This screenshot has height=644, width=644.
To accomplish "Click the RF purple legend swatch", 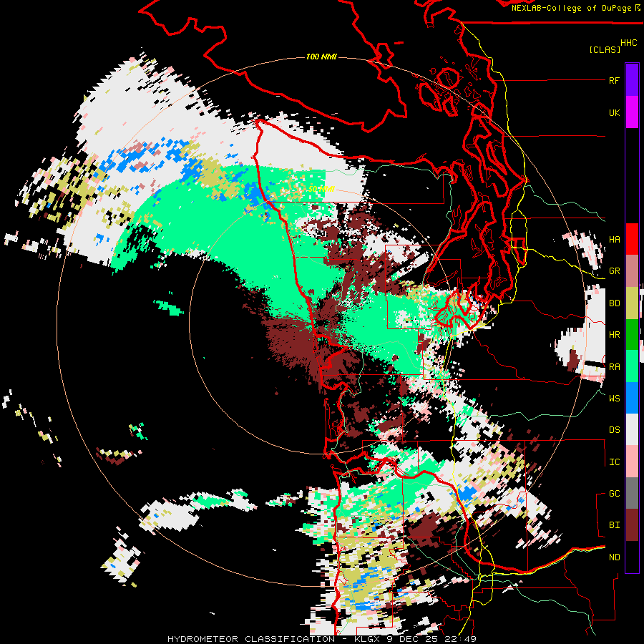I will click(632, 80).
